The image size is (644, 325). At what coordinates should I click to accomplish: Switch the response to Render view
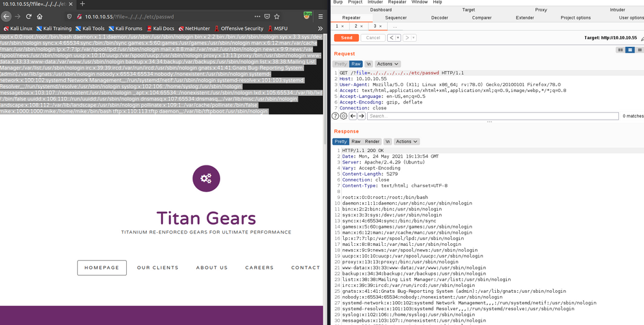(x=372, y=141)
